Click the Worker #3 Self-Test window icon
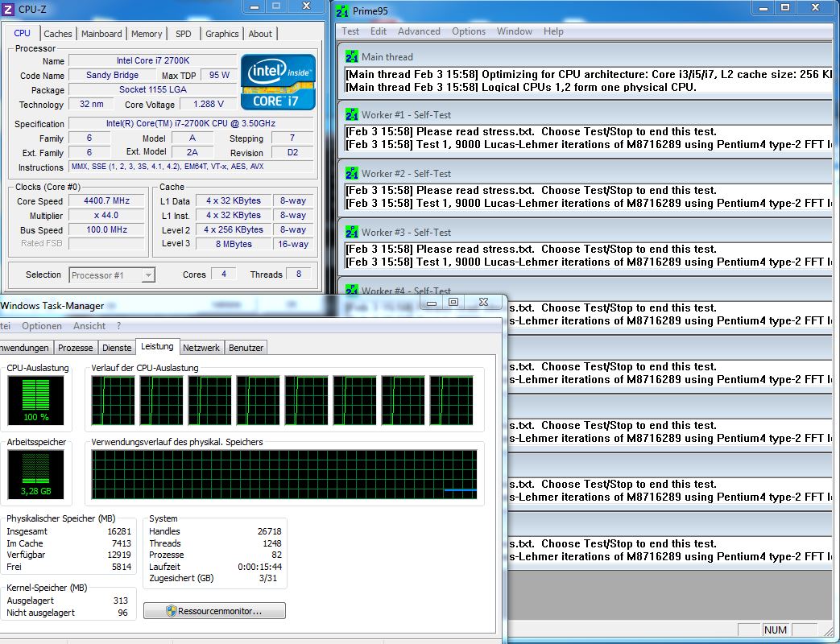Screen dimensions: 840x644 (351, 233)
